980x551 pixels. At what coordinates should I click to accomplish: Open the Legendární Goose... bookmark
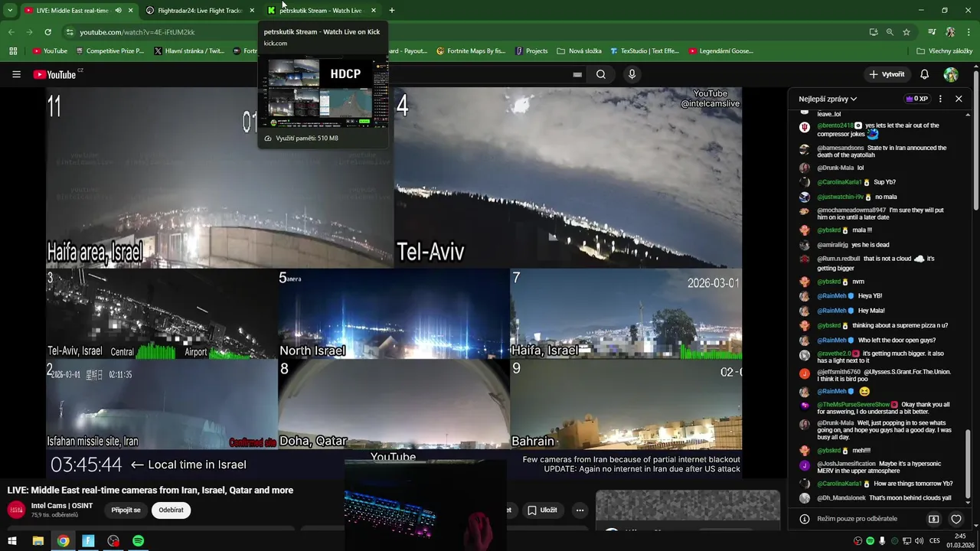tap(720, 51)
